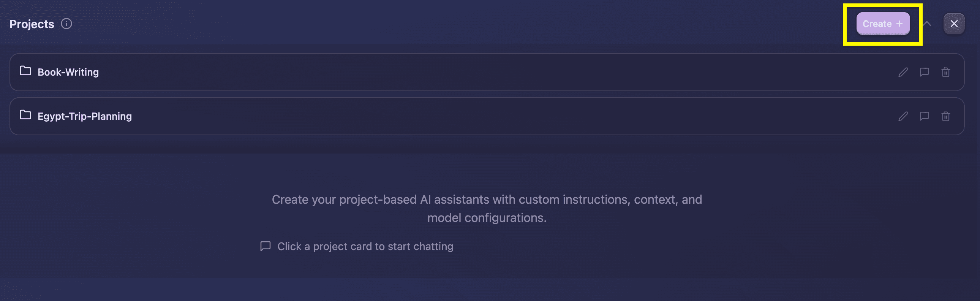Click the Book-Writing folder icon
980x301 pixels.
tap(25, 71)
